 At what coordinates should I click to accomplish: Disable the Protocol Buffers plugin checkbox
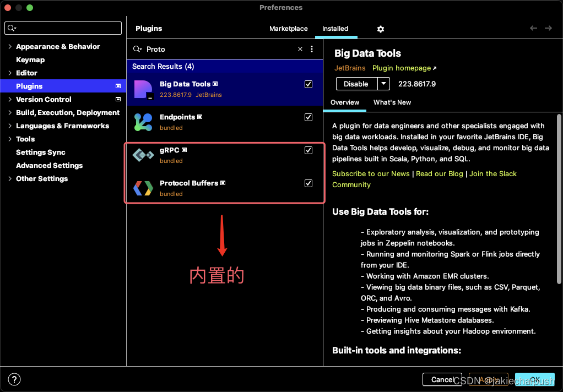click(x=308, y=183)
